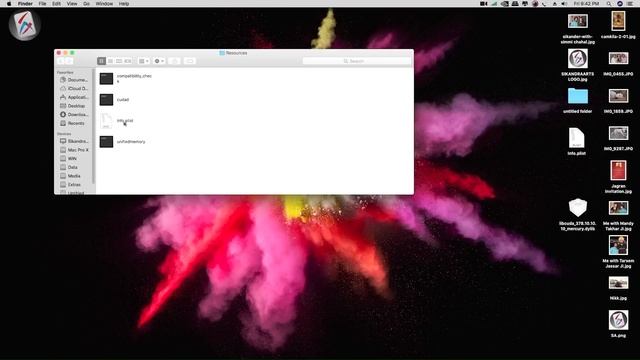Open the Apple menu
This screenshot has height=360, width=640.
tap(9, 4)
